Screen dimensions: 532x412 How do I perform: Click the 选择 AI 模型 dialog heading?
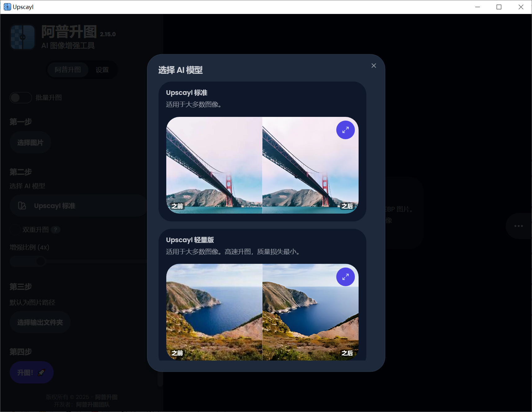[181, 70]
